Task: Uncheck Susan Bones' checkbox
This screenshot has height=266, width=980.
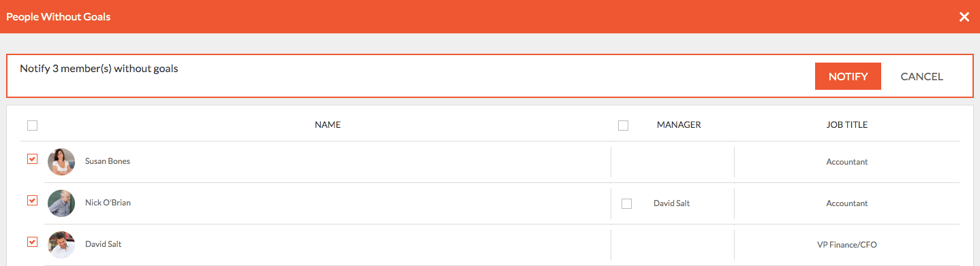Action: coord(32,159)
